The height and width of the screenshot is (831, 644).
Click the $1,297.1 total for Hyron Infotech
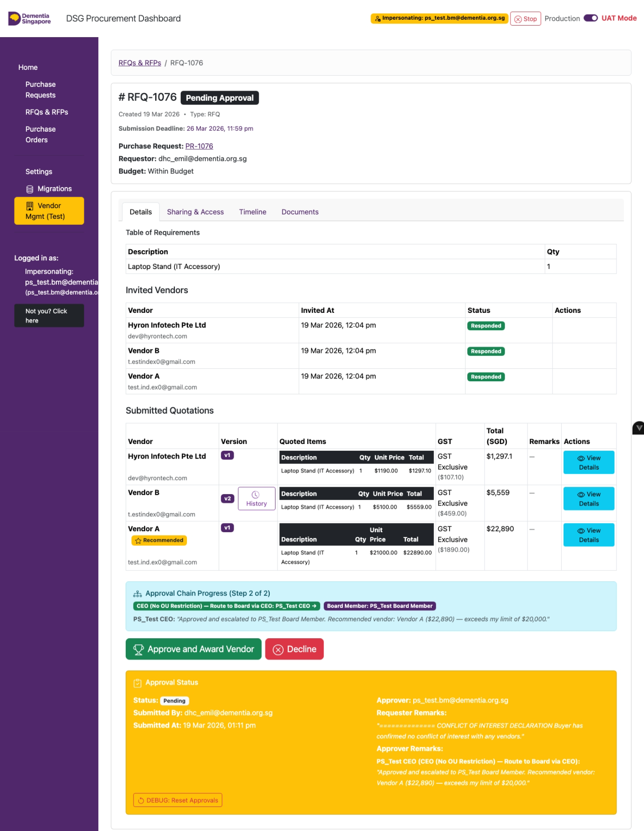coord(499,457)
